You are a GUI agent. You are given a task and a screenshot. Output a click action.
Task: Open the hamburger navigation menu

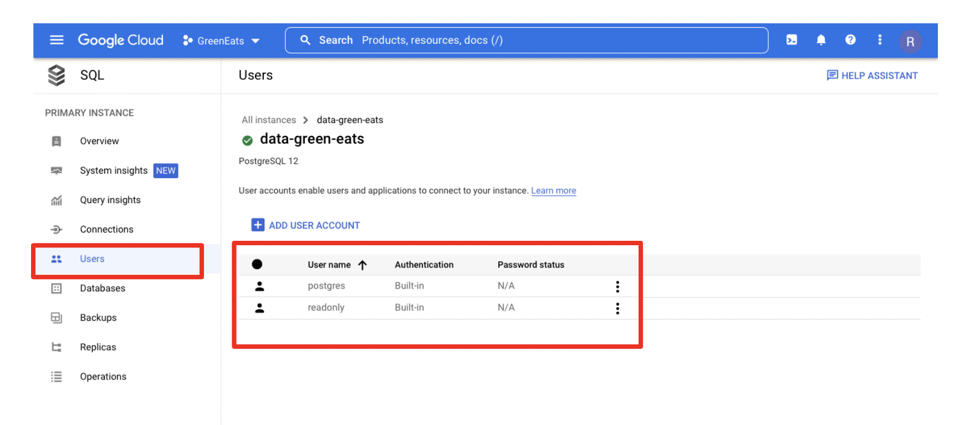(x=57, y=40)
